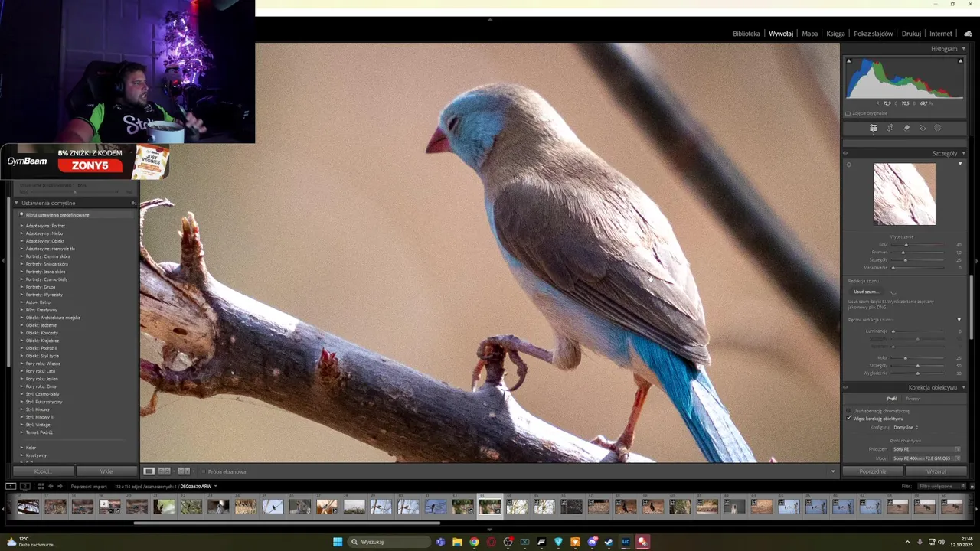
Task: Click the sharpening Ilość slider
Action: [918, 245]
